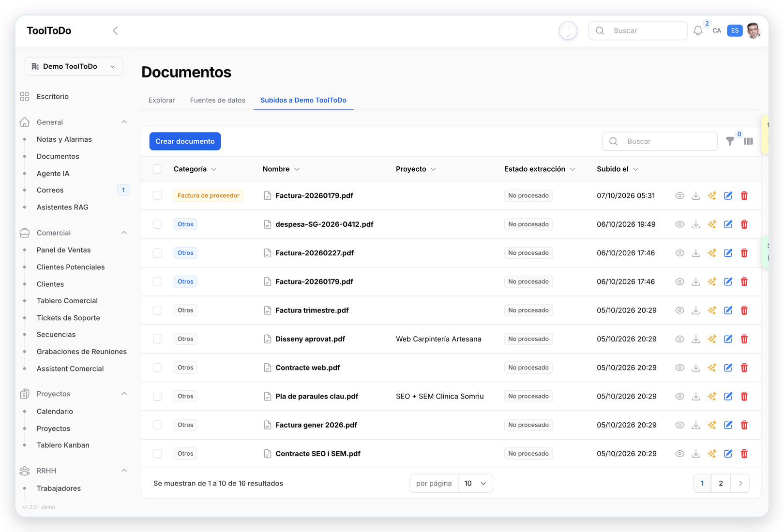Collapse the General sidebar section
This screenshot has width=784, height=532.
pyautogui.click(x=124, y=122)
